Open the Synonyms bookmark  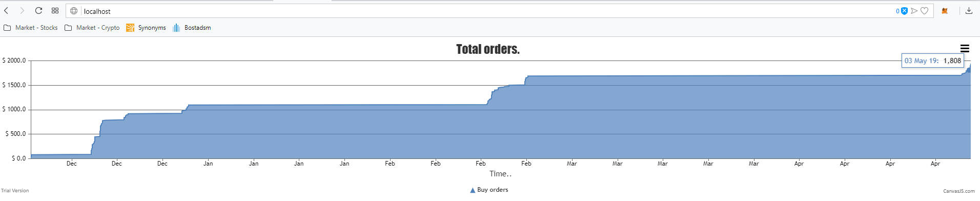(146, 28)
